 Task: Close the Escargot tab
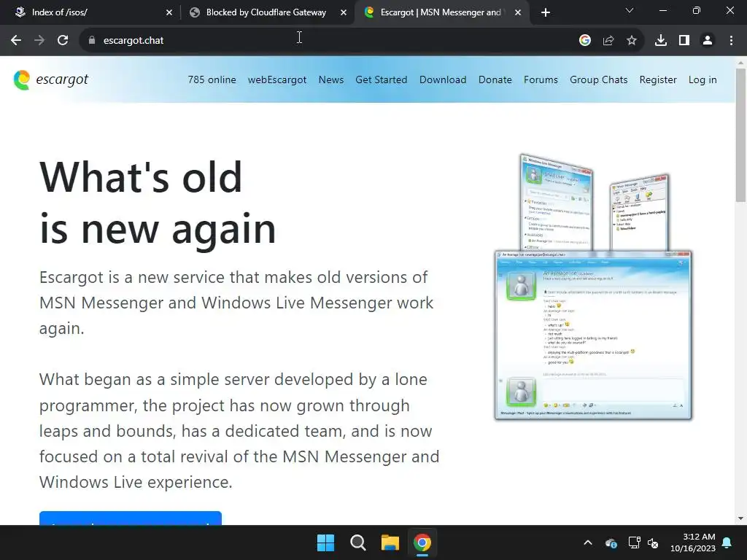518,12
